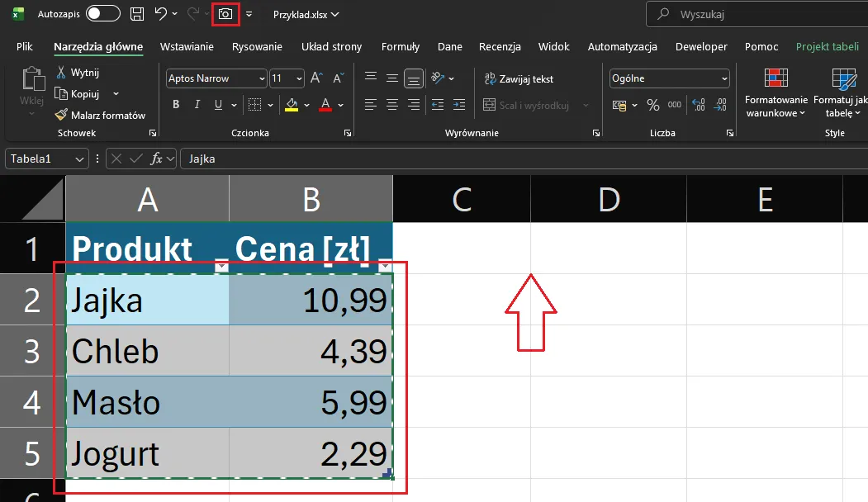Toggle the Autozapis autosave switch
Screen dimensions: 868x502
pyautogui.click(x=103, y=14)
